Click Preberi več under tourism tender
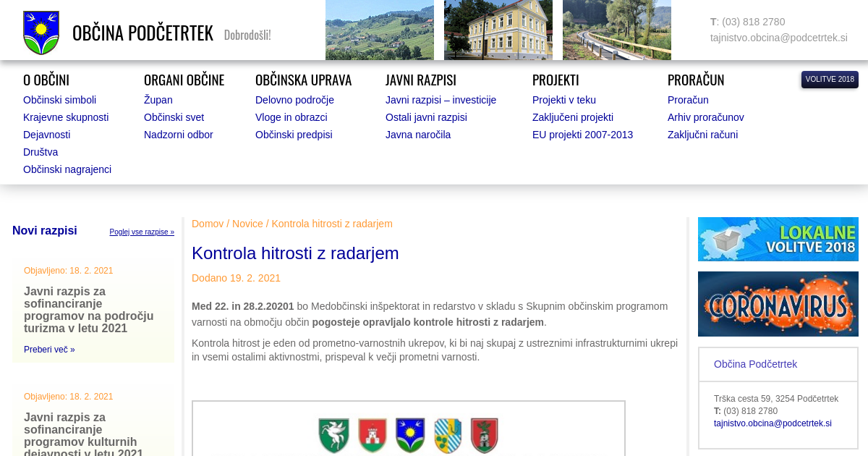Viewport: 868px width, 456px height. 49,350
